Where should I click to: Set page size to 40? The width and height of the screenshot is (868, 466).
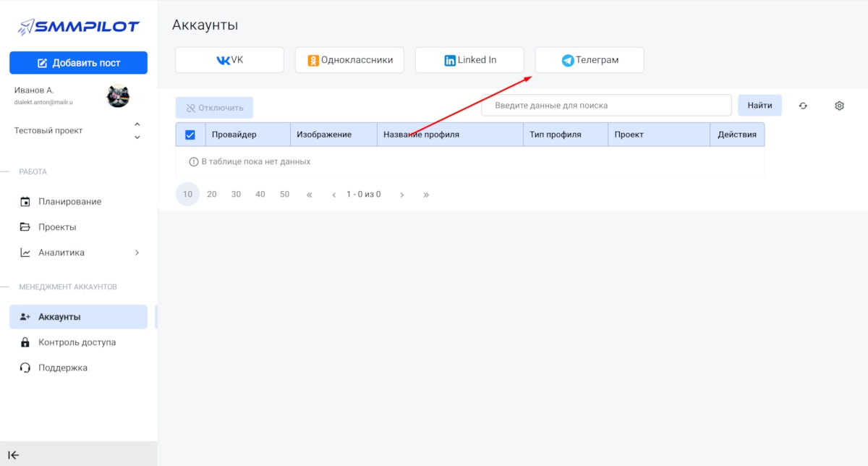[260, 194]
